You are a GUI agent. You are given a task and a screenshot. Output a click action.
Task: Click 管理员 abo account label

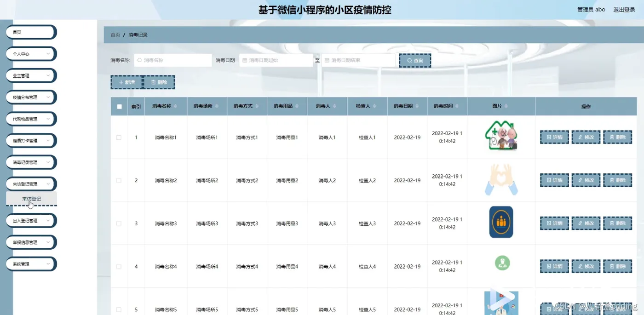591,10
